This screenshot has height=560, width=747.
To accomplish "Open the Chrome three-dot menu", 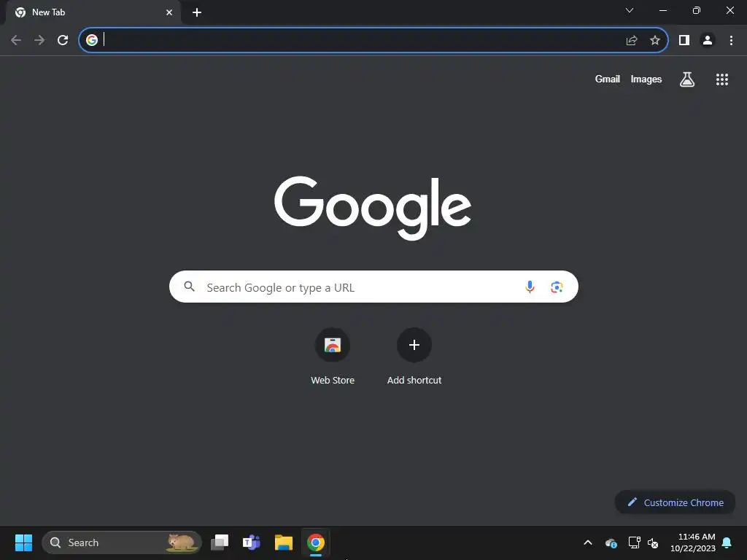I will [x=731, y=41].
